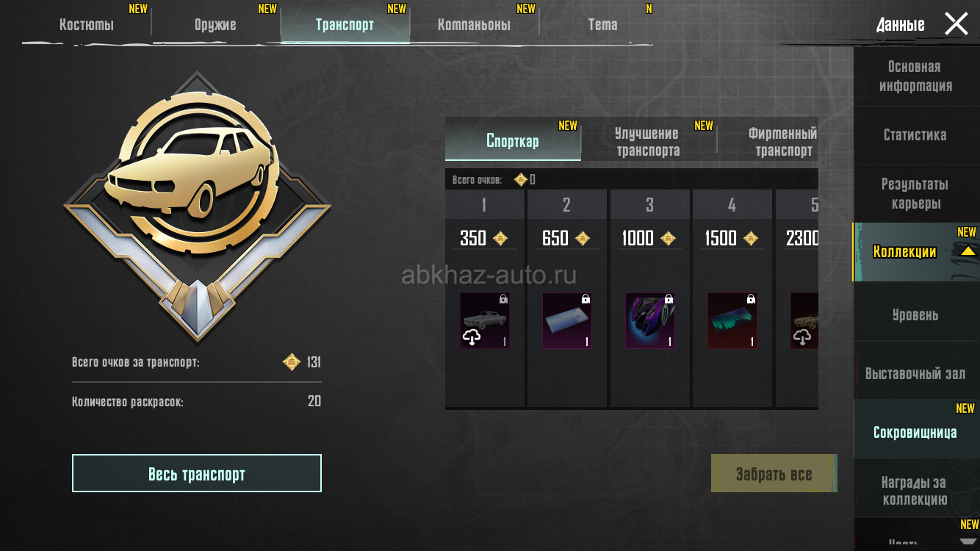Click the coin icon beside 350 points

tap(500, 238)
